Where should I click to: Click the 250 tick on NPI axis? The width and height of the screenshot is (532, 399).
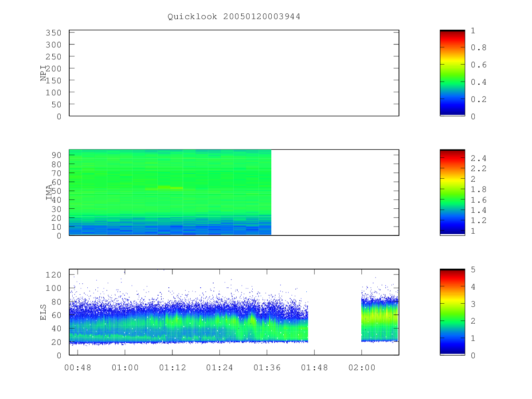click(54, 57)
